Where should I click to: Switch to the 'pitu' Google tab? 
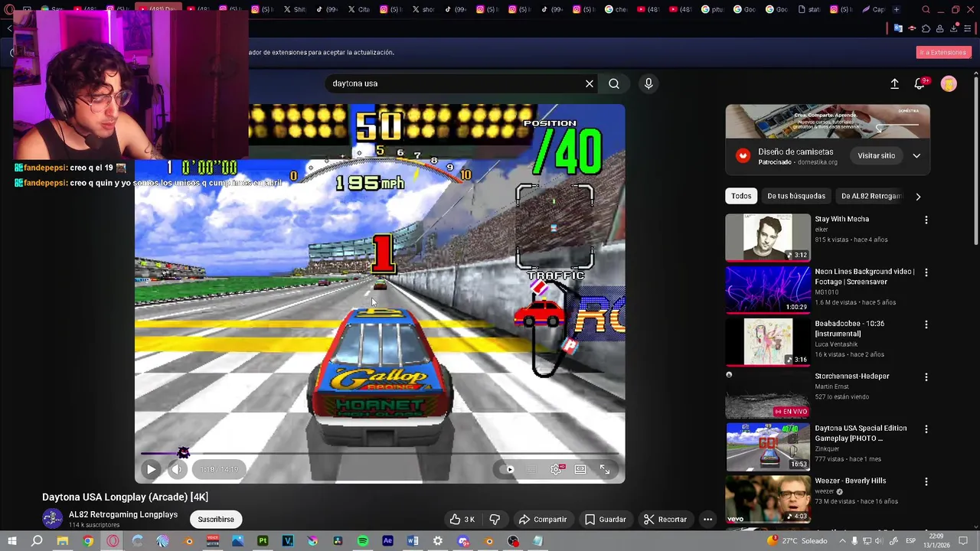coord(712,9)
